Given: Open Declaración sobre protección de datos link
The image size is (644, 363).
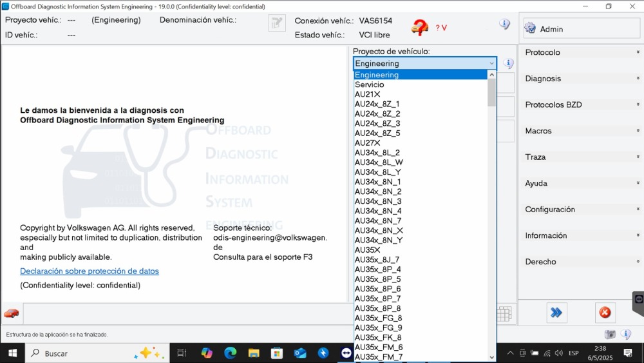Looking at the screenshot, I should click(x=90, y=271).
